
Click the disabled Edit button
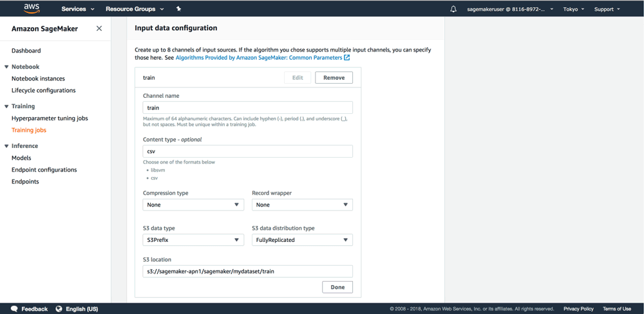(x=298, y=78)
